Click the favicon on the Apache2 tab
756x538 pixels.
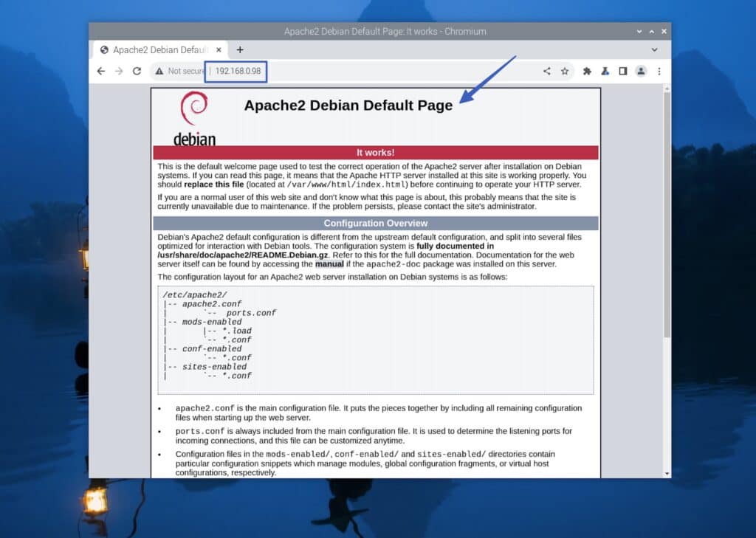coord(103,49)
